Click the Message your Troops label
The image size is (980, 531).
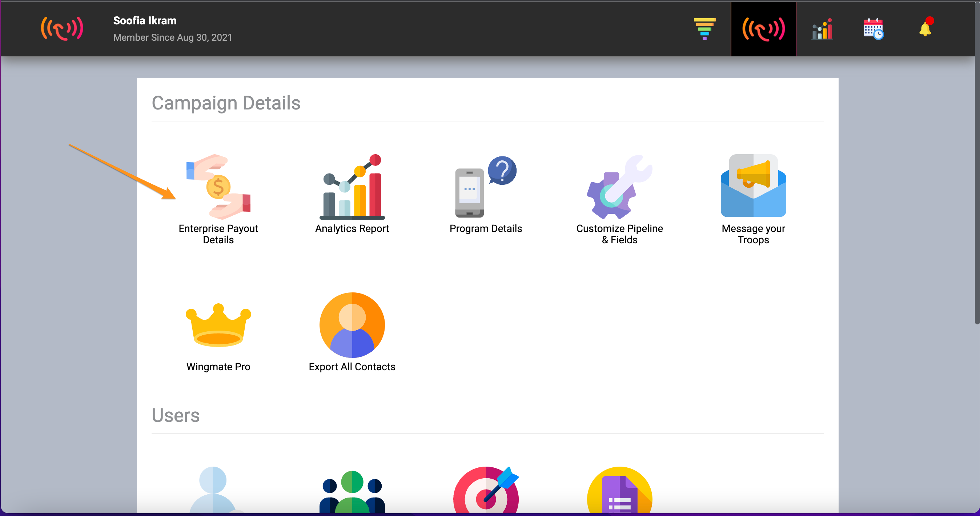pyautogui.click(x=753, y=234)
